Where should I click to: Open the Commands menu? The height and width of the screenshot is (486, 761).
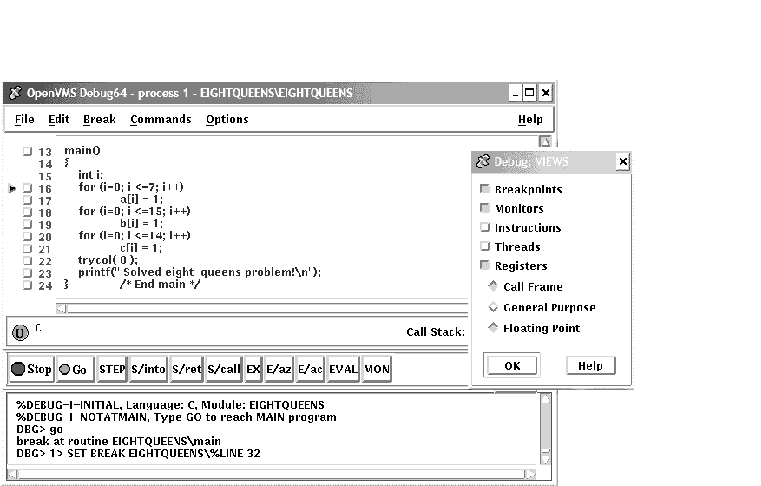(x=160, y=119)
